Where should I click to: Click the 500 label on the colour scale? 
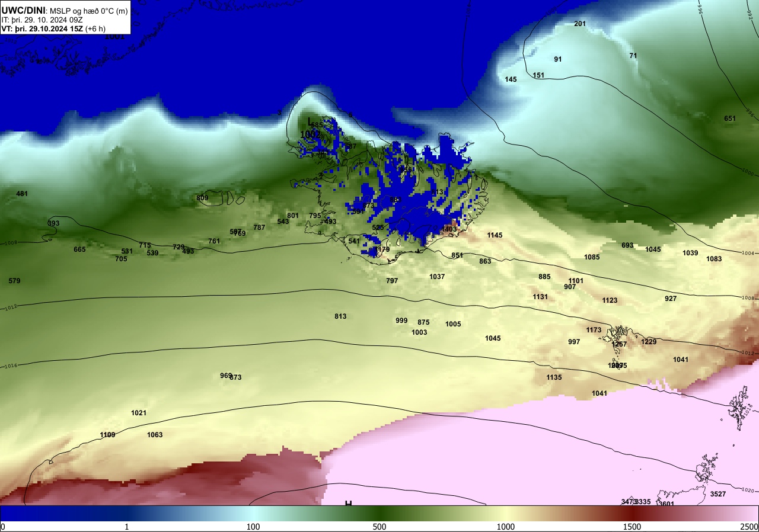(379, 527)
